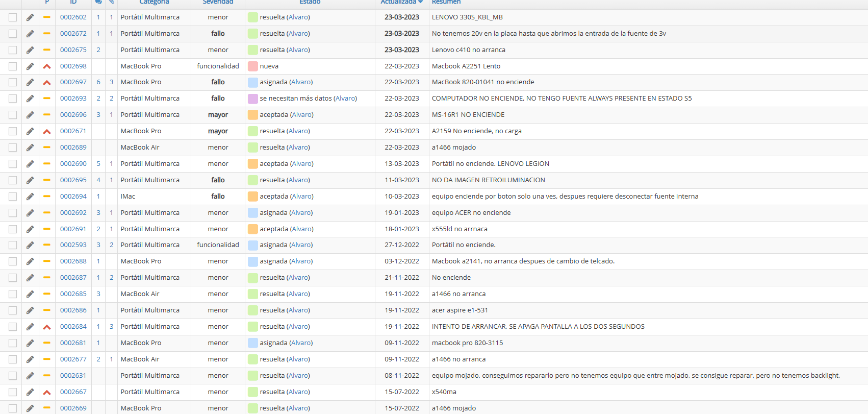Click the speech bubble notes column header icon
Viewport: 868px width, 414px height.
[x=98, y=2]
